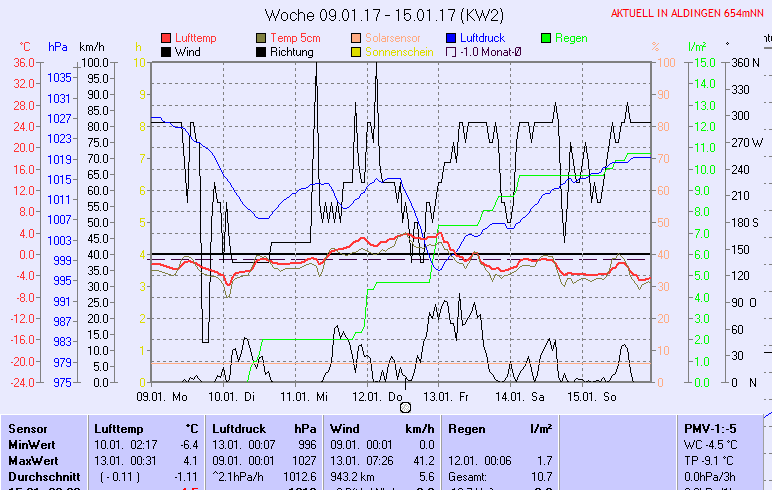Click the chart title Woche 09.01.17 - 15.01.17
772x490 pixels.
[384, 15]
